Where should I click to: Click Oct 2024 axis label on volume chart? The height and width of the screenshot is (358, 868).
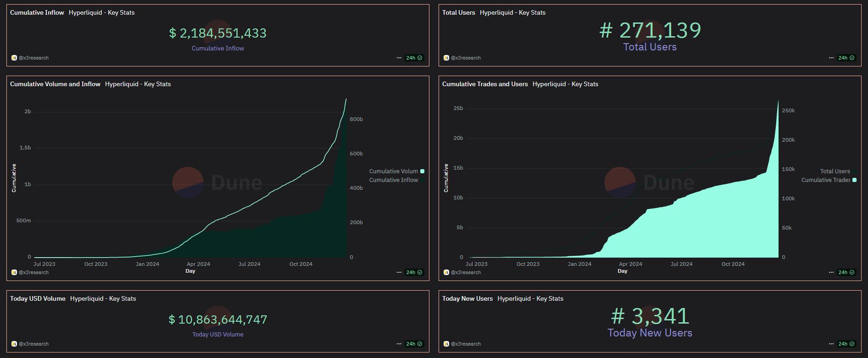coord(301,264)
